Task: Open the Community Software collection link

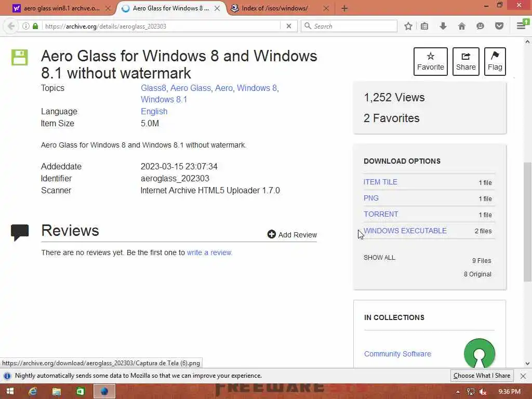Action: pyautogui.click(x=397, y=354)
